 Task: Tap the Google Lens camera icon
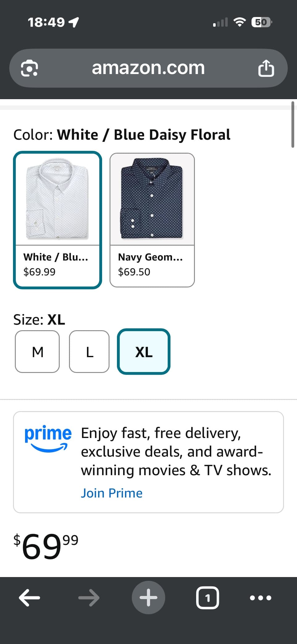(29, 68)
